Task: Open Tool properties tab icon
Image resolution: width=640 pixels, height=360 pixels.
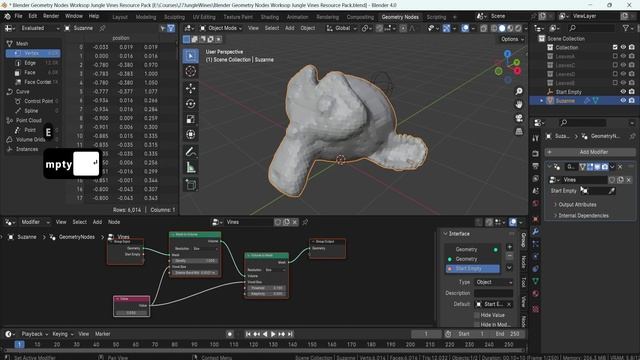Action: pos(536,138)
